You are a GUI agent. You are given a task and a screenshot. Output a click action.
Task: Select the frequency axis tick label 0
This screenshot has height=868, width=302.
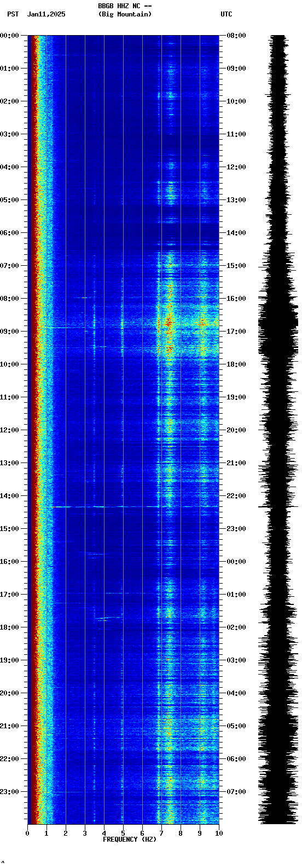tap(27, 833)
